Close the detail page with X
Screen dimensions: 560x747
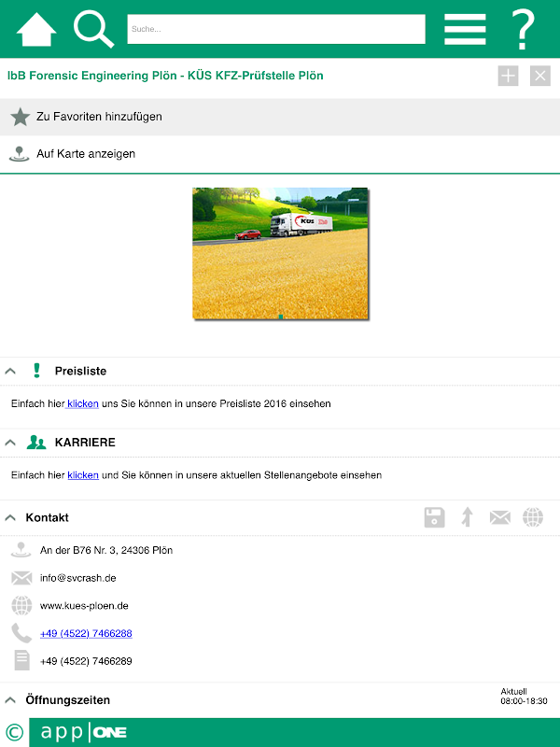540,76
